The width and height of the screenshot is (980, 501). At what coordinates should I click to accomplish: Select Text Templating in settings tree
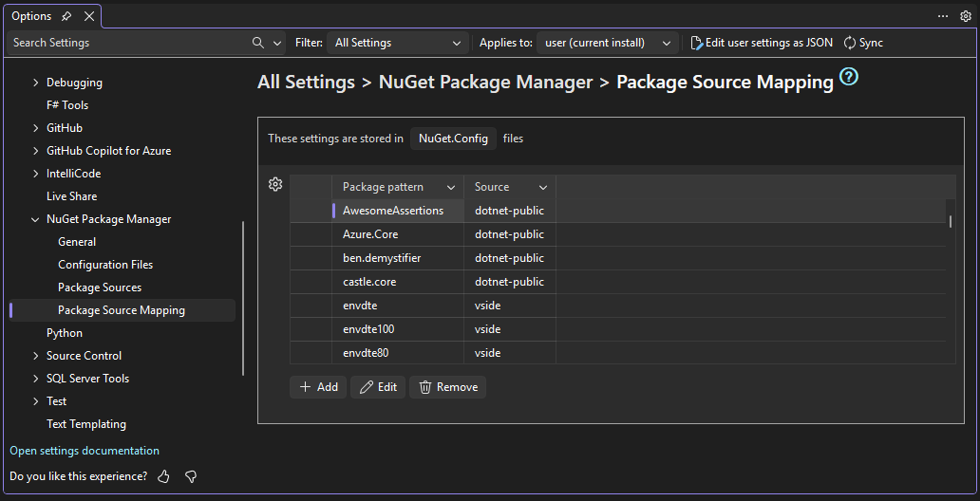click(x=86, y=424)
